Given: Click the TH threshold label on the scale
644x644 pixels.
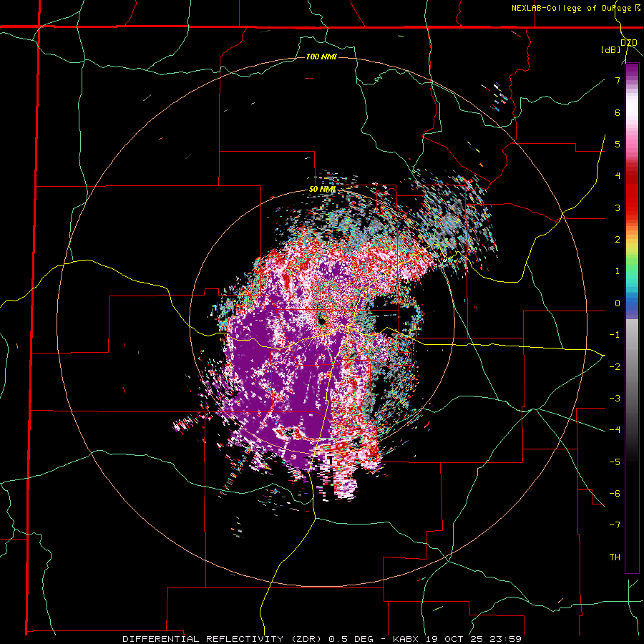Looking at the screenshot, I should point(615,557).
